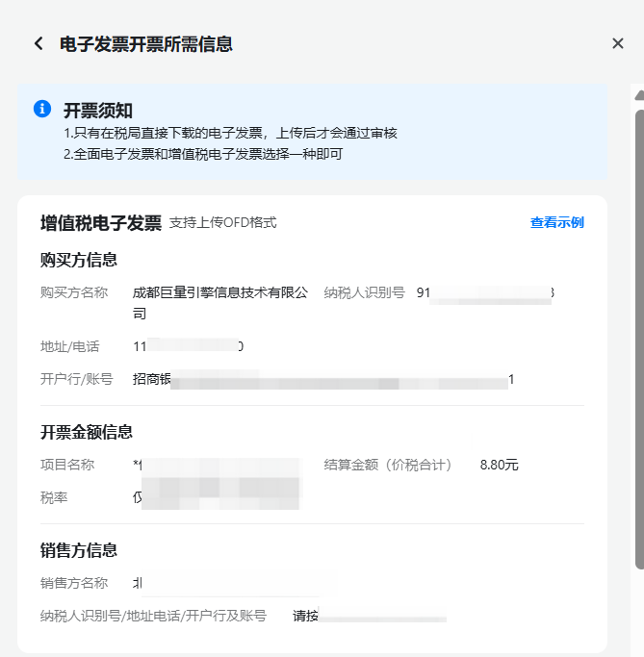Go back using the left chevron arrow
The height and width of the screenshot is (657, 644).
(x=39, y=43)
